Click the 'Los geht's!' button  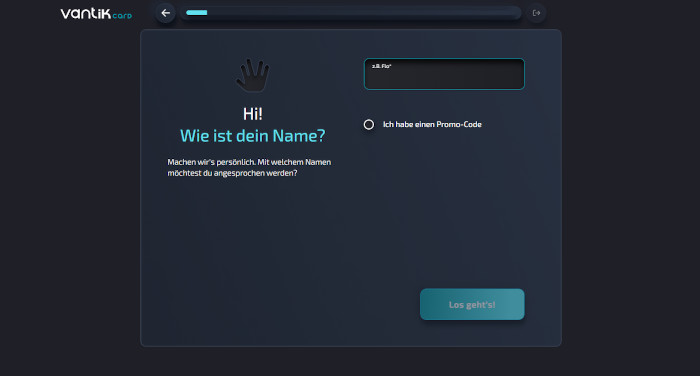pos(472,304)
